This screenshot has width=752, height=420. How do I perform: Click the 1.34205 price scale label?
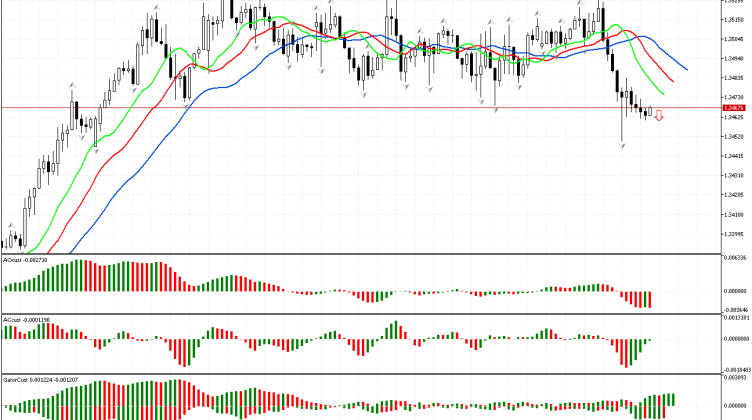pos(734,195)
